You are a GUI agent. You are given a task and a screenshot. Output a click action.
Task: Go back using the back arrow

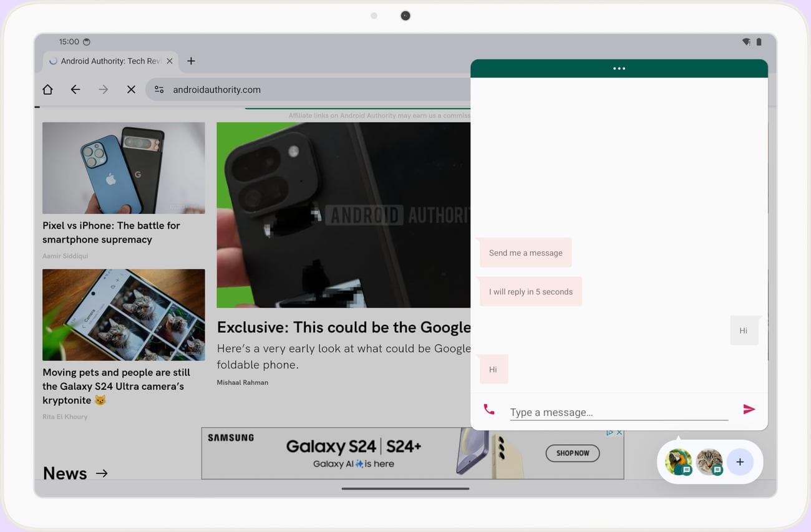pos(75,90)
